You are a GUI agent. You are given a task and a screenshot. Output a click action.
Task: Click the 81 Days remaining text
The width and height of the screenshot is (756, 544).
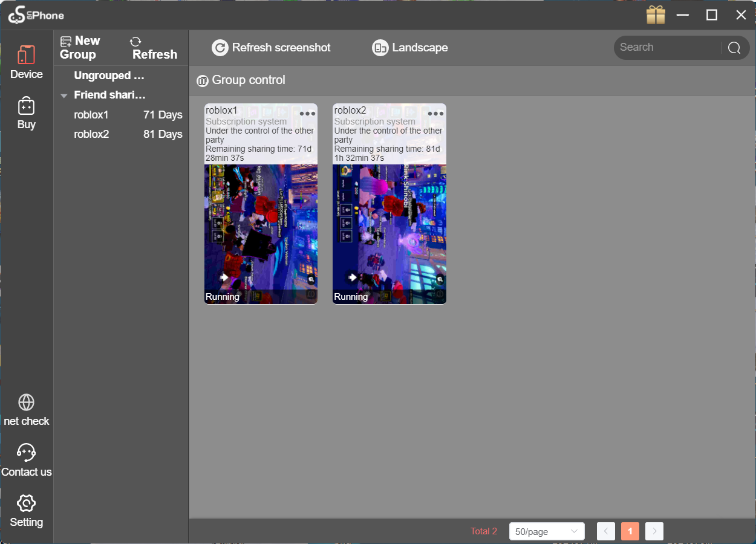point(163,134)
